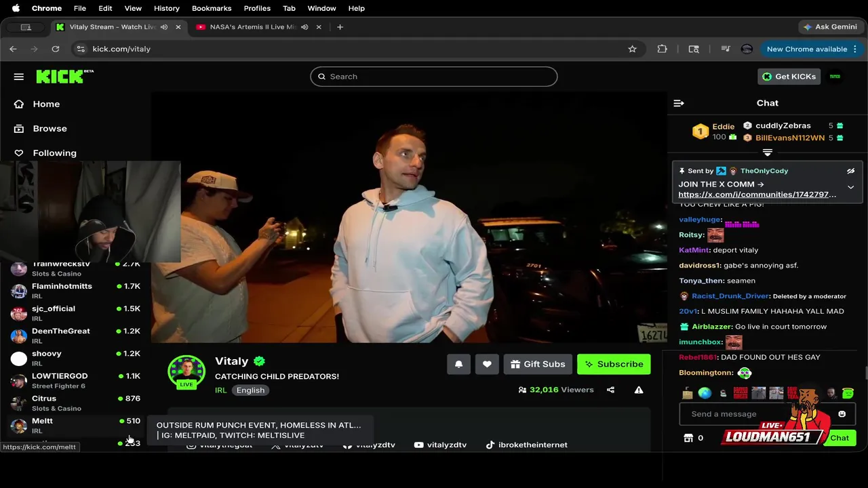Open the Chrome profile avatar
This screenshot has width=868, height=488.
pos(747,49)
